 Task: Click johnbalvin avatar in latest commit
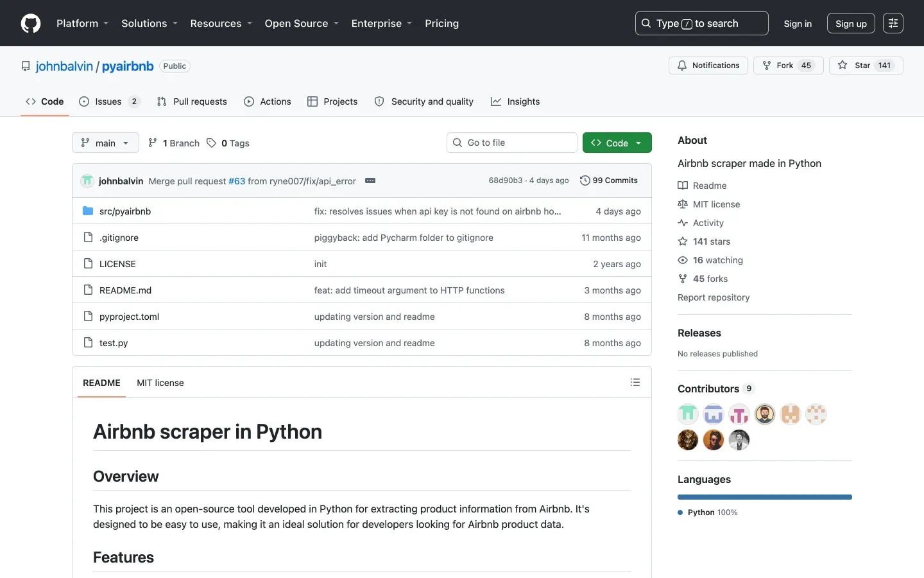point(87,180)
